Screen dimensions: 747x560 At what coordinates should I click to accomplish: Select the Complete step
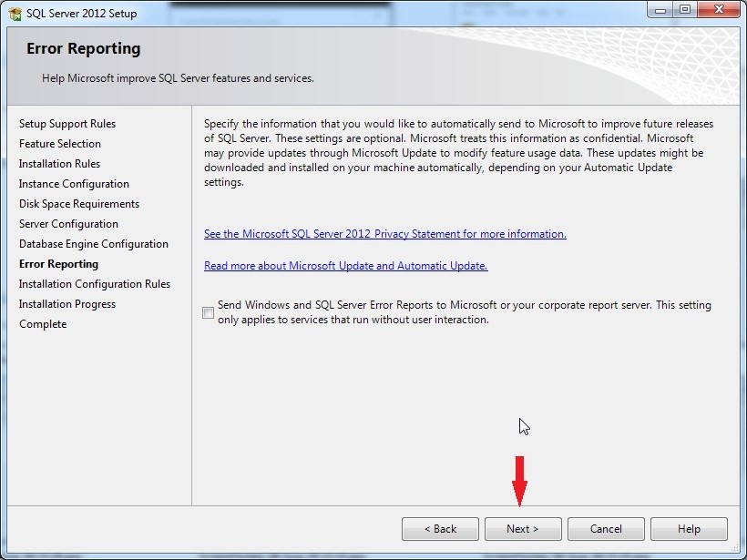[x=42, y=323]
